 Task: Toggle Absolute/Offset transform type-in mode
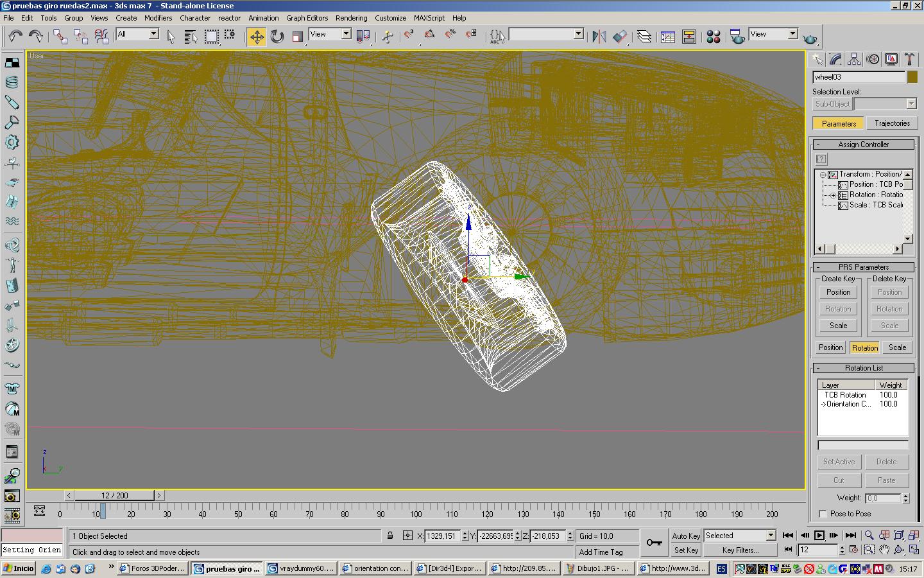(x=407, y=536)
